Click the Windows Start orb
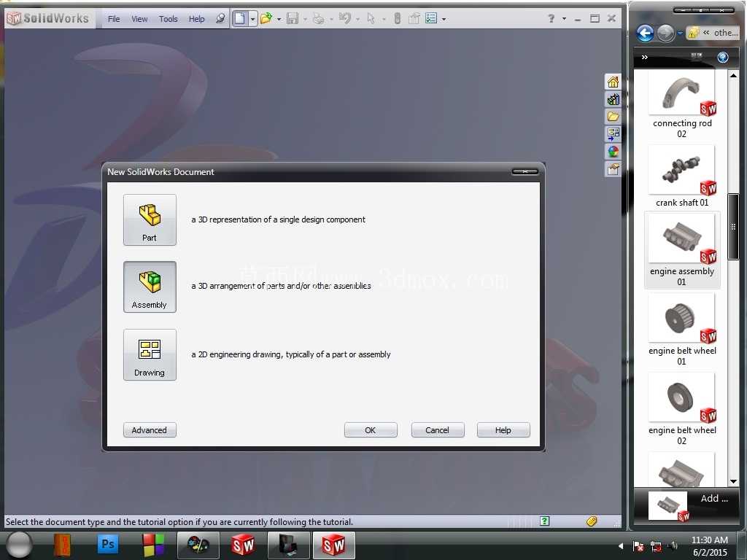Image resolution: width=747 pixels, height=560 pixels. tap(20, 545)
